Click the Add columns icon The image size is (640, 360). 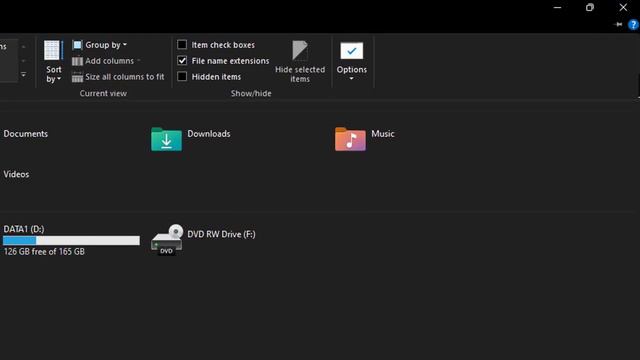tap(77, 61)
